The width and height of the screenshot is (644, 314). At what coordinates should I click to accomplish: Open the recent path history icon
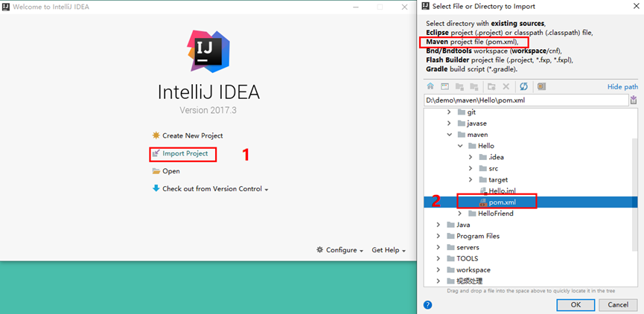pos(634,100)
